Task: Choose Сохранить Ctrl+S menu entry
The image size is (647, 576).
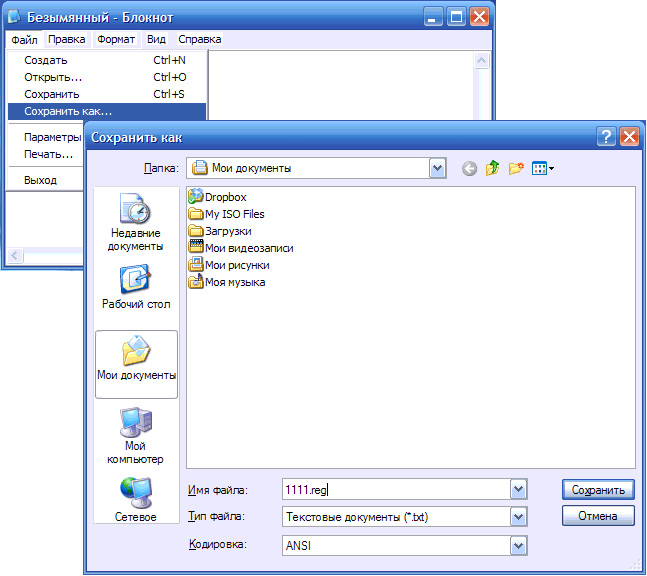Action: 107,94
